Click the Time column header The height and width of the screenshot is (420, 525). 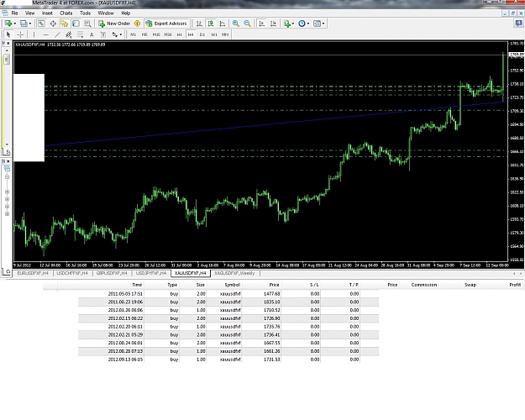point(101,285)
